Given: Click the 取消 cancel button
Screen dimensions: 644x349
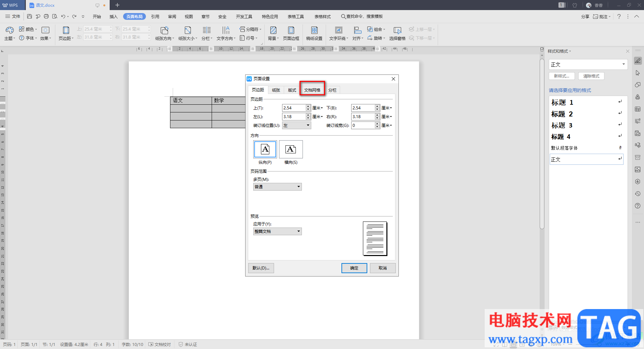Looking at the screenshot, I should [x=383, y=268].
